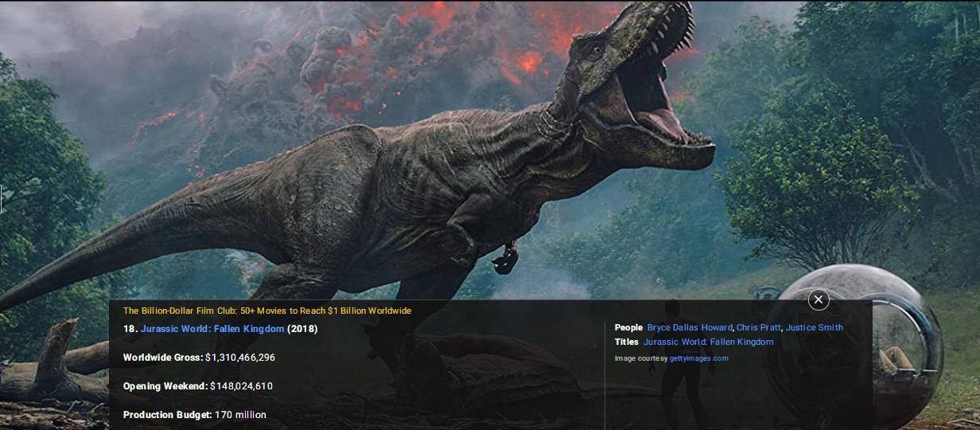Open the Jurassic World link beside Titles
The height and width of the screenshot is (430, 980).
pos(709,342)
